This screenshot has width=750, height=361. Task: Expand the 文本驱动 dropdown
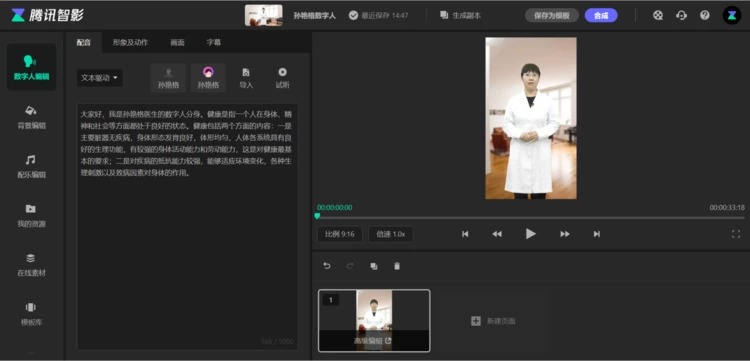[x=99, y=78]
